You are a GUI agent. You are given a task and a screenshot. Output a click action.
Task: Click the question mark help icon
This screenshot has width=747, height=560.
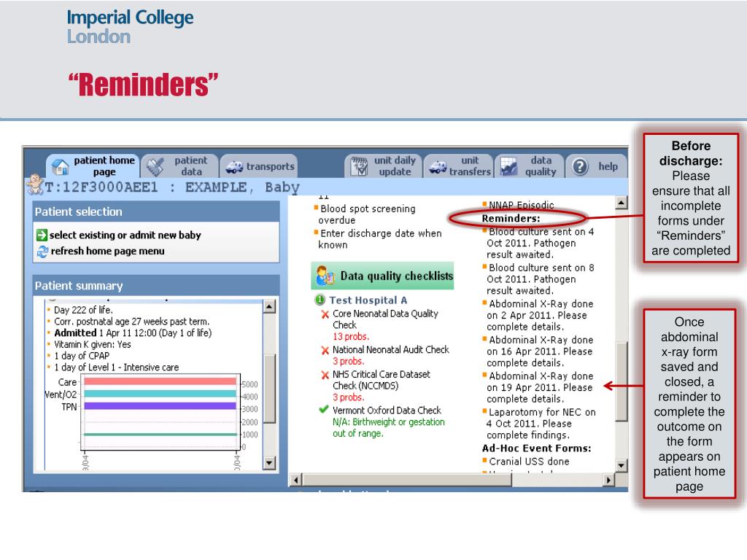pyautogui.click(x=580, y=167)
